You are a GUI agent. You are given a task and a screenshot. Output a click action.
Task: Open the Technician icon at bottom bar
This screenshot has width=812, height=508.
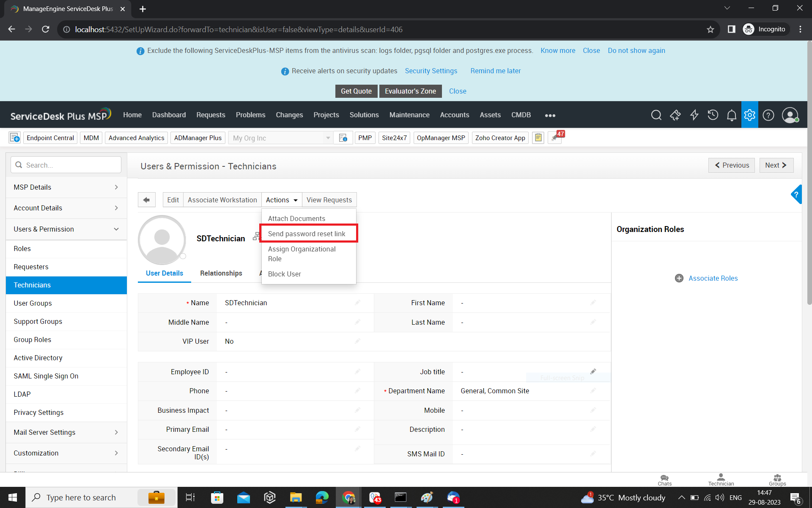click(721, 480)
